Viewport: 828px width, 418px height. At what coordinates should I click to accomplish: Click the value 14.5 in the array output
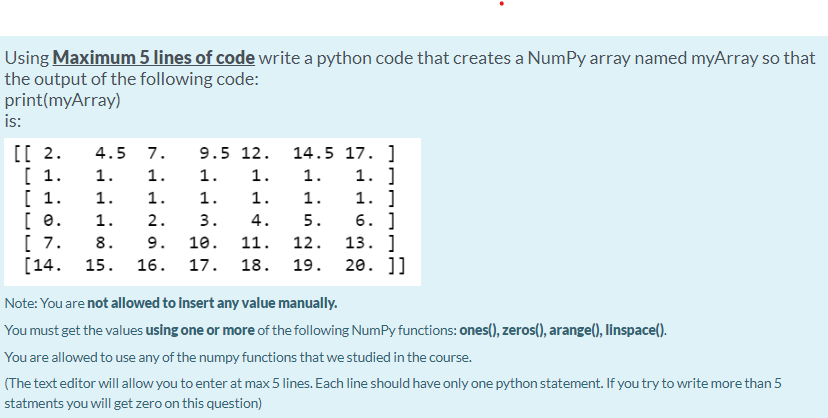tap(314, 154)
